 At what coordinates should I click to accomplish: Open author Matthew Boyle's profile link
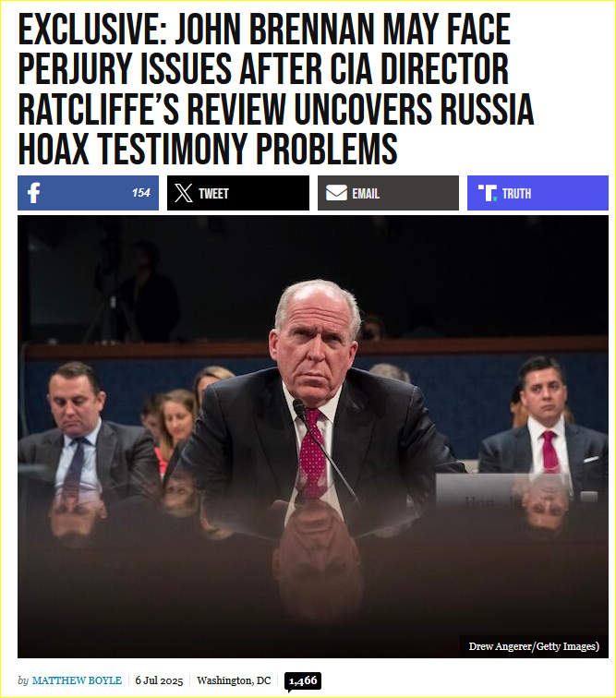coord(77,680)
